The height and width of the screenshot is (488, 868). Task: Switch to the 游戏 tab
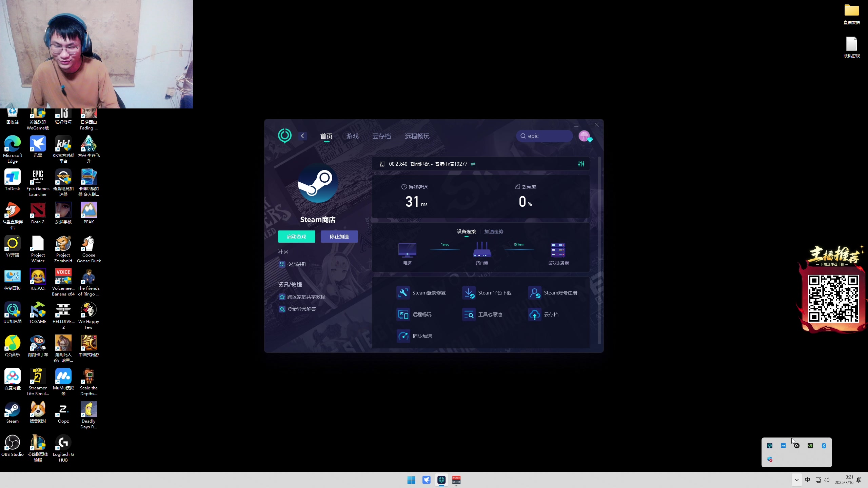[x=352, y=136]
